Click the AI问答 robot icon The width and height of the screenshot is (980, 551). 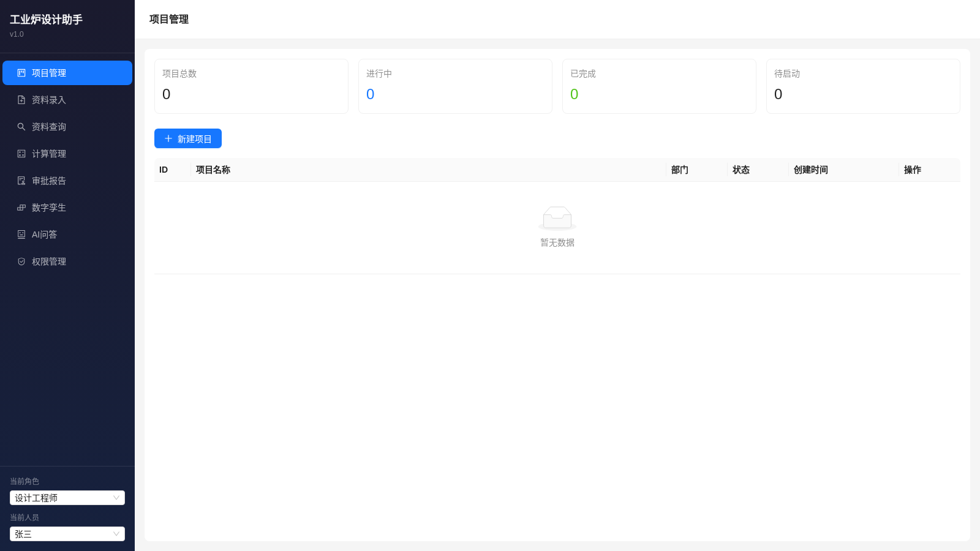[x=21, y=234]
